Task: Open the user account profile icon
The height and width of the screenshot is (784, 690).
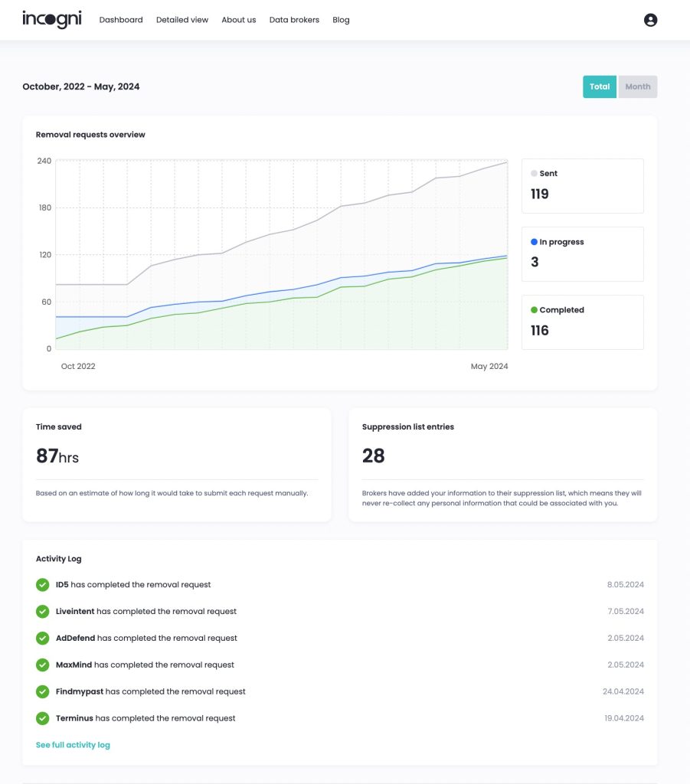Action: [650, 20]
